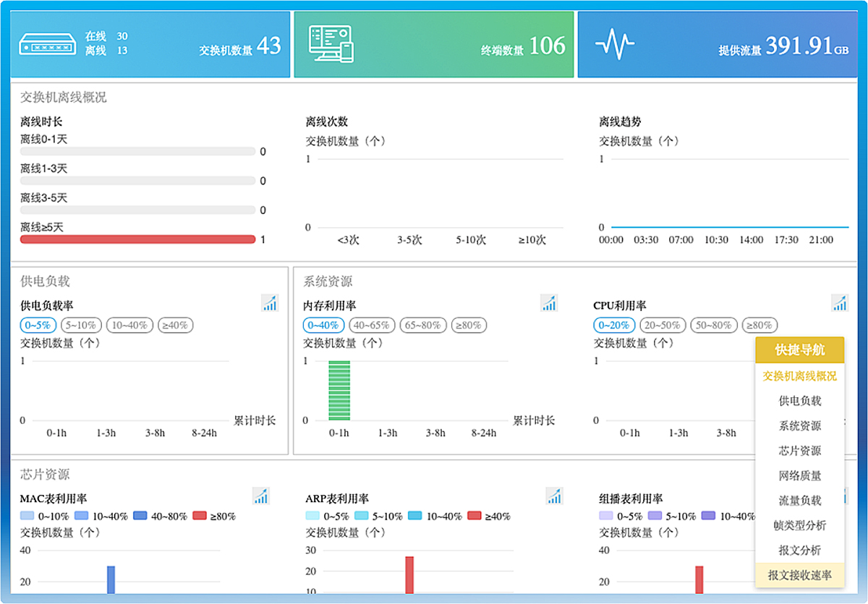Viewport: 868px width, 604px height.
Task: Select the ≥40% power load filter
Action: [x=174, y=326]
